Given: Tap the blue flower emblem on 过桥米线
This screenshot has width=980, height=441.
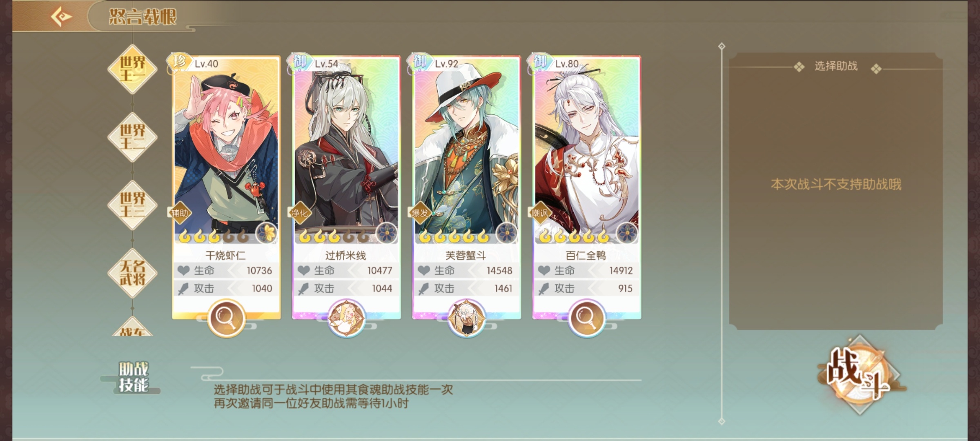Looking at the screenshot, I should pos(387,234).
